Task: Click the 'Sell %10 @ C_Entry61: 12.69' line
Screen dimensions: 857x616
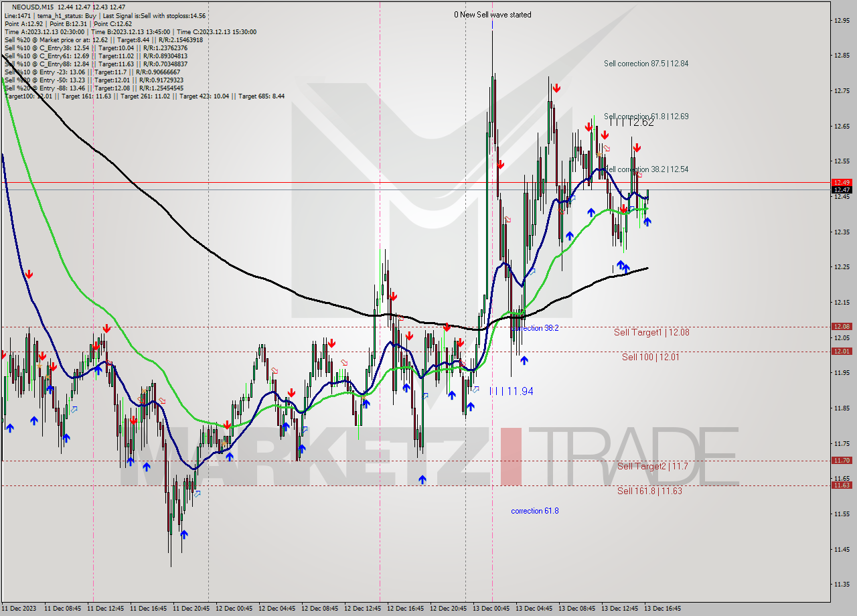Action: (x=96, y=56)
